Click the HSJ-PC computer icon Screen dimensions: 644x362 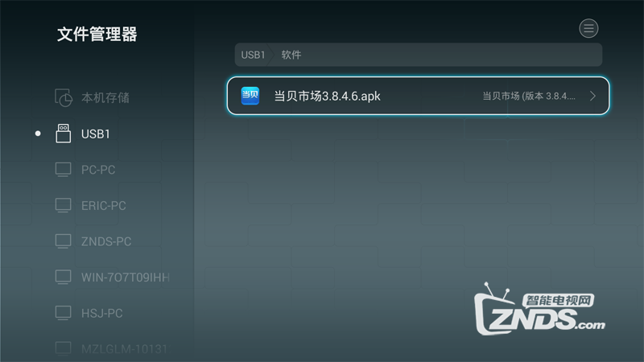point(63,313)
